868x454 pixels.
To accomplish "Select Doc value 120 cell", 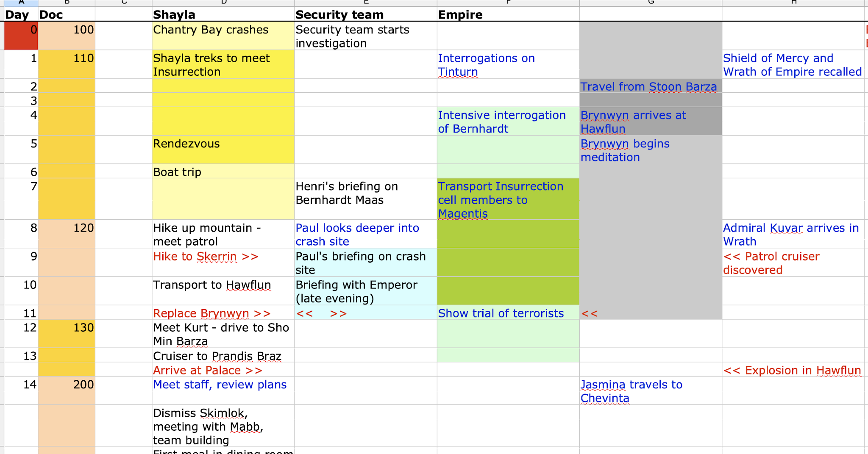I will coord(67,234).
